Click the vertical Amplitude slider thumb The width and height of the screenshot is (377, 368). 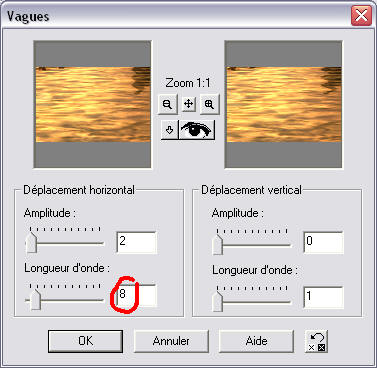218,244
